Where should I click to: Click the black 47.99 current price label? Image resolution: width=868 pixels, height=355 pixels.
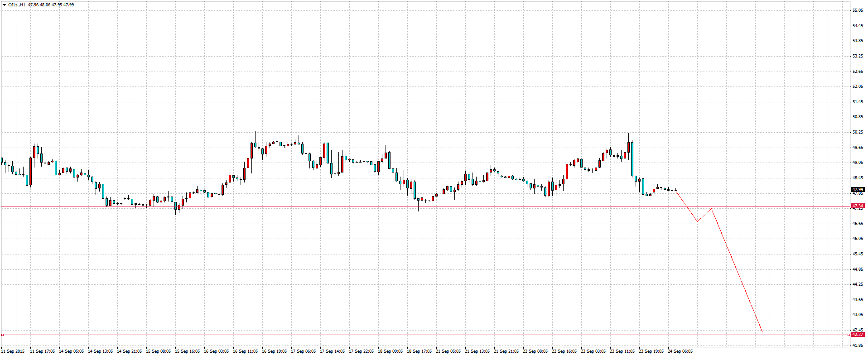[857, 189]
